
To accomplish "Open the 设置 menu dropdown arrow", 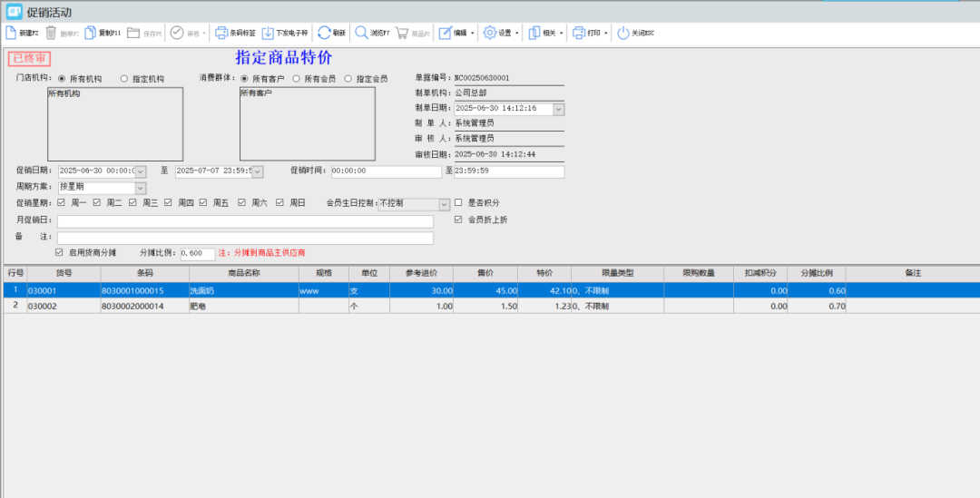I will coord(516,34).
